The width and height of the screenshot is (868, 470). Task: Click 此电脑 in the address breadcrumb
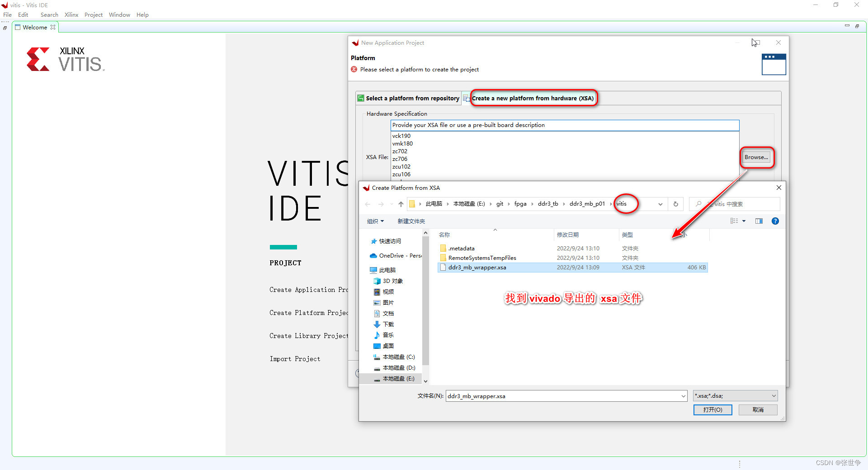434,204
